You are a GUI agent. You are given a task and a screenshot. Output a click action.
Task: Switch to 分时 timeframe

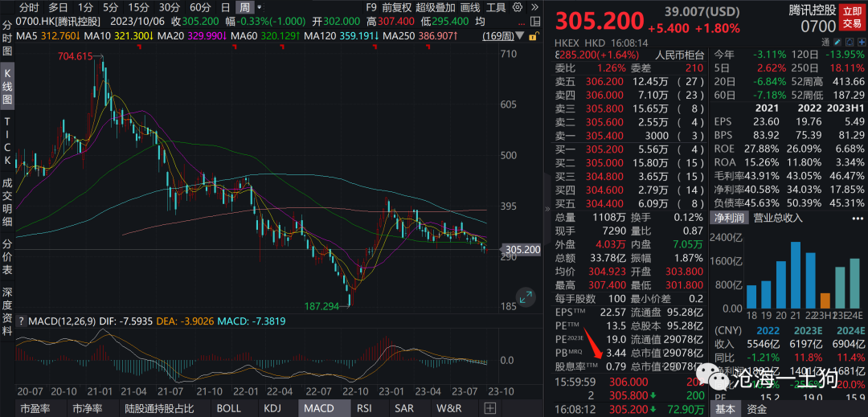point(29,8)
